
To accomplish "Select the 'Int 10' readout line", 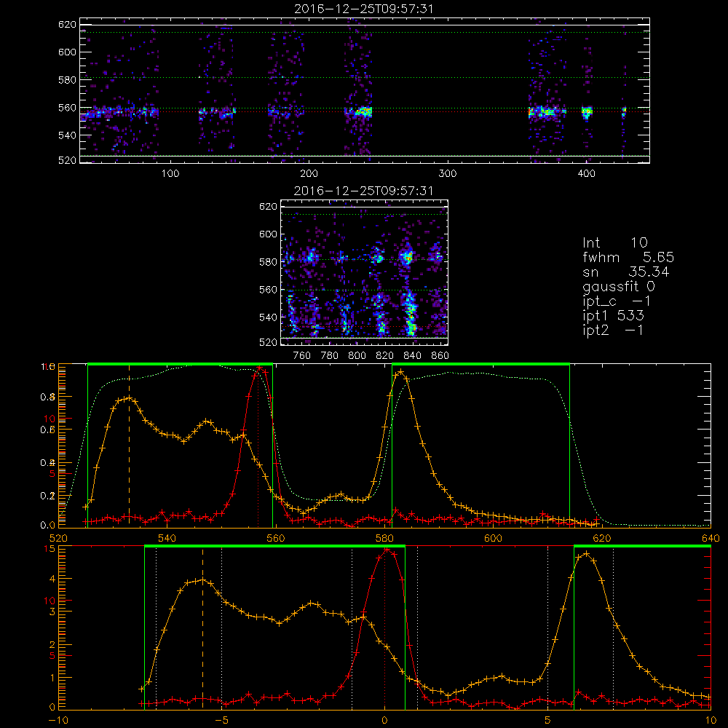I will [614, 242].
